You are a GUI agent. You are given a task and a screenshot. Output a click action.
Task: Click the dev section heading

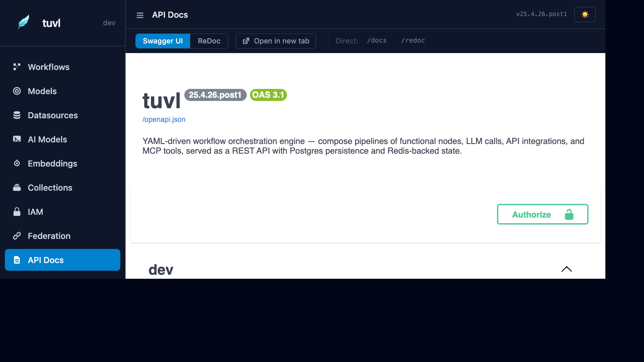pyautogui.click(x=161, y=270)
